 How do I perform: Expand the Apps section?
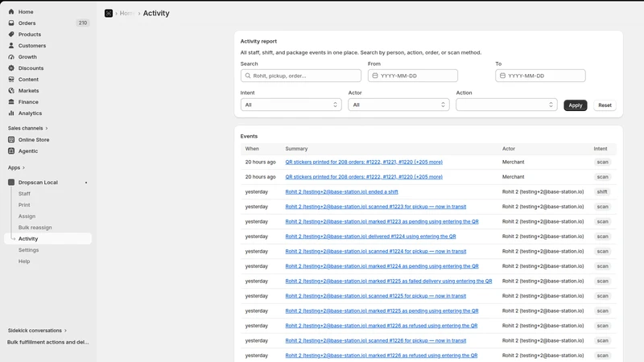pyautogui.click(x=16, y=167)
